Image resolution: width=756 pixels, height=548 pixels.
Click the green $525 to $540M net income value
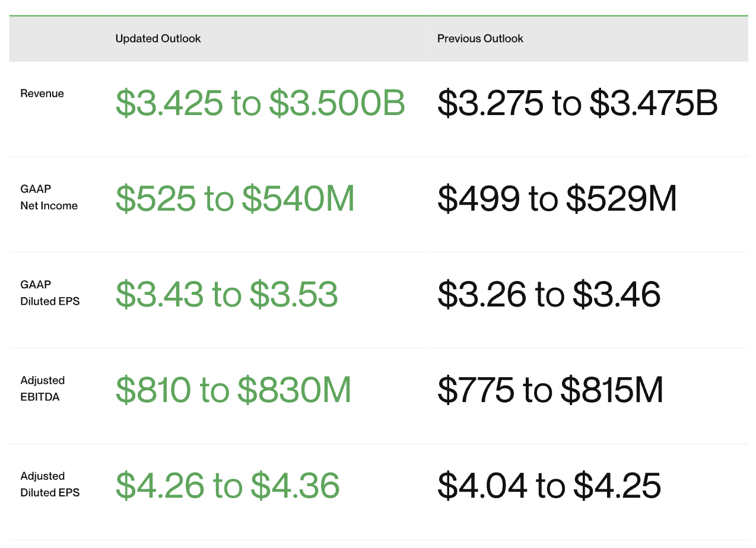235,199
